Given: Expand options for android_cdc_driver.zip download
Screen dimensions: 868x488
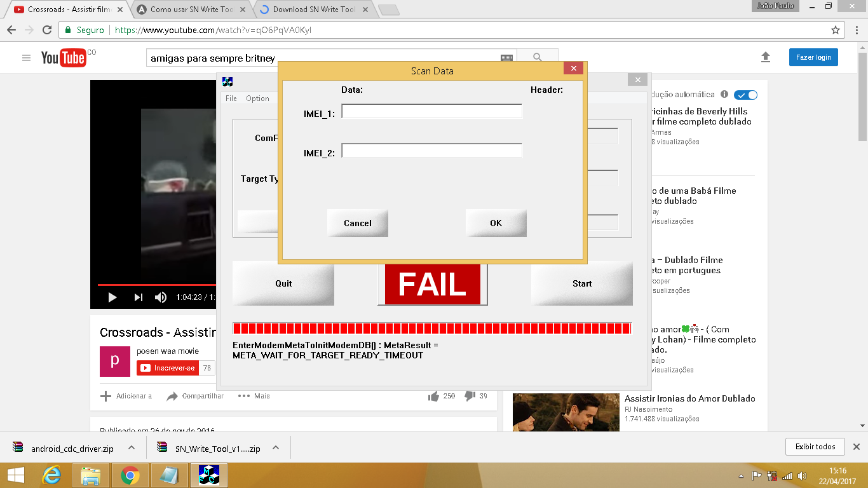Looking at the screenshot, I should pos(132,447).
